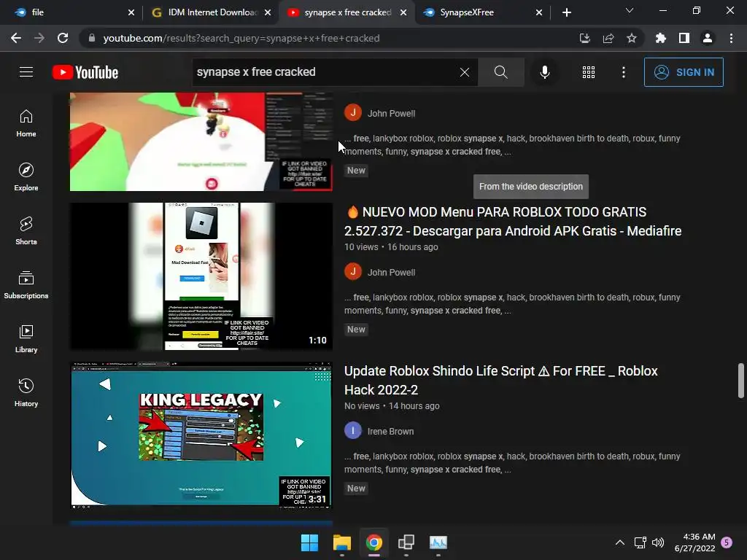This screenshot has width=747, height=560.
Task: Open the Chrome extensions puzzle icon
Action: pyautogui.click(x=661, y=38)
